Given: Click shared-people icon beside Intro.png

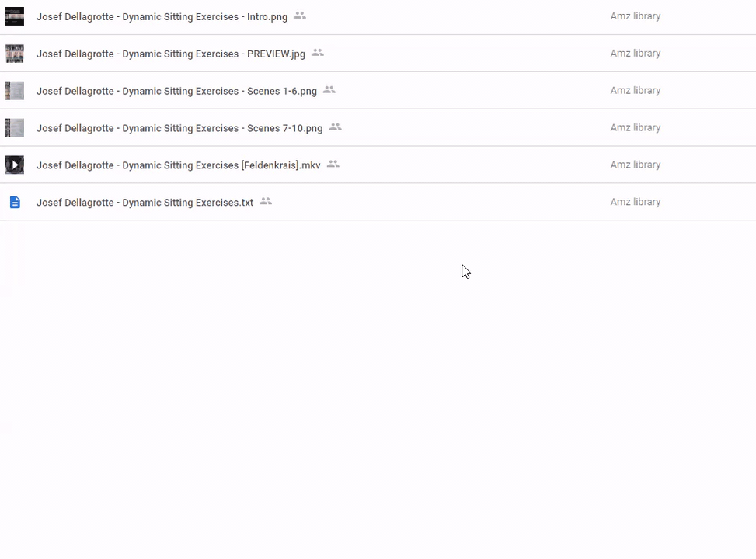Looking at the screenshot, I should coord(300,16).
